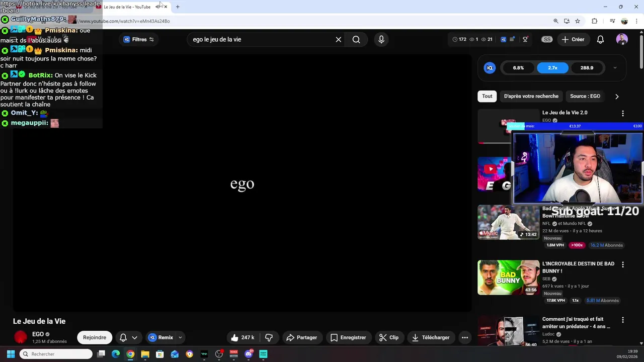Open the Windows Start menu
The image size is (644, 362).
tap(11, 354)
